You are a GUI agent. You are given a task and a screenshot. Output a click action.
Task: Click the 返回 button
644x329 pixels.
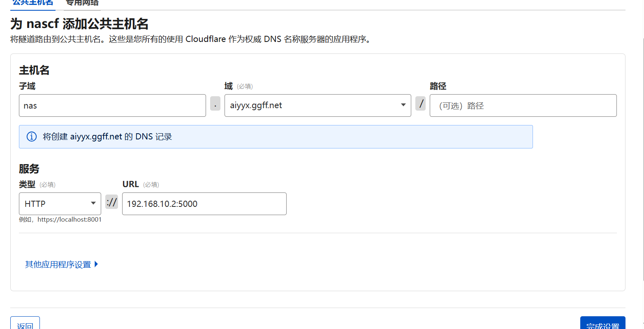click(25, 324)
